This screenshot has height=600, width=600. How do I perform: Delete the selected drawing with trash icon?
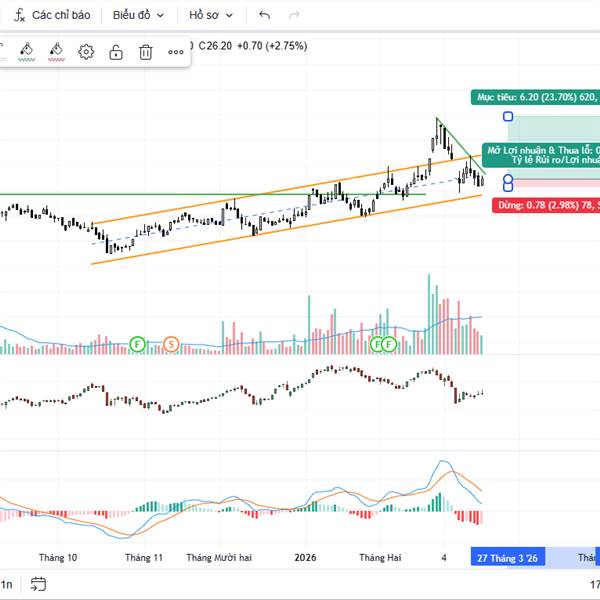[146, 52]
